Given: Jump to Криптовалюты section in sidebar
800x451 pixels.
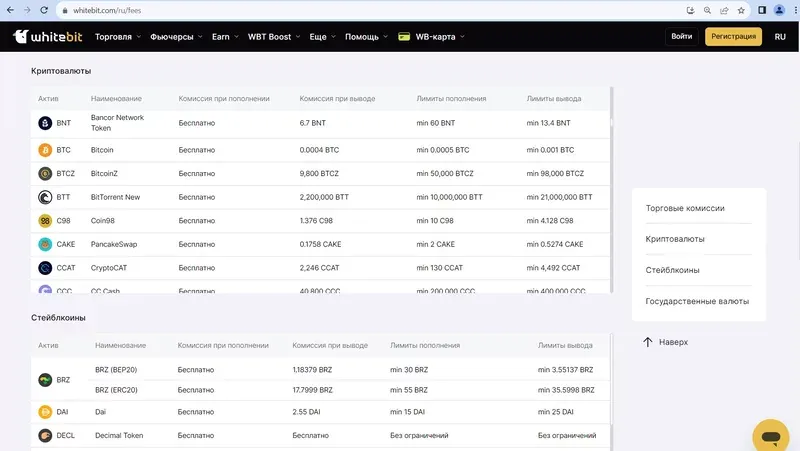Looking at the screenshot, I should [674, 239].
